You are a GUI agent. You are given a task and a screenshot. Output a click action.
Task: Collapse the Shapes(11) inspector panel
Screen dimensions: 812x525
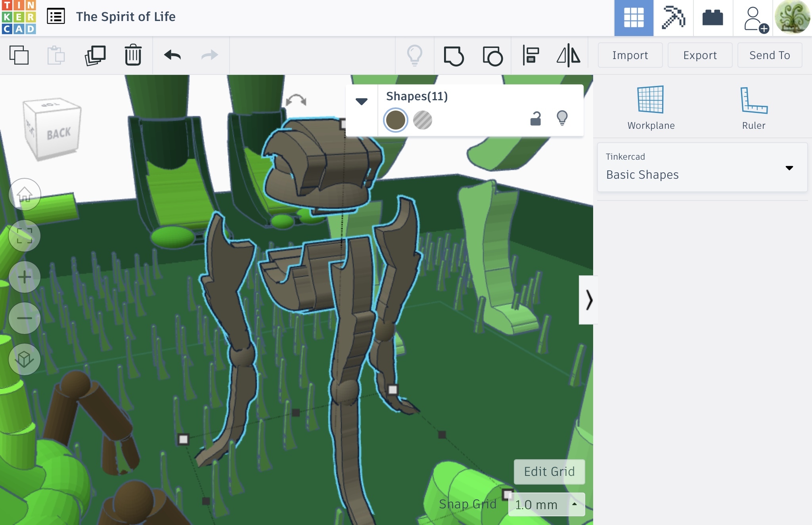coord(361,101)
